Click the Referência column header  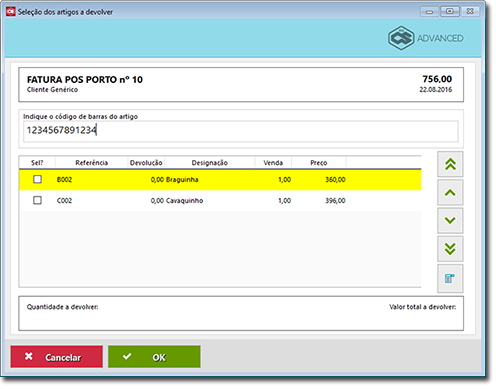[92, 163]
